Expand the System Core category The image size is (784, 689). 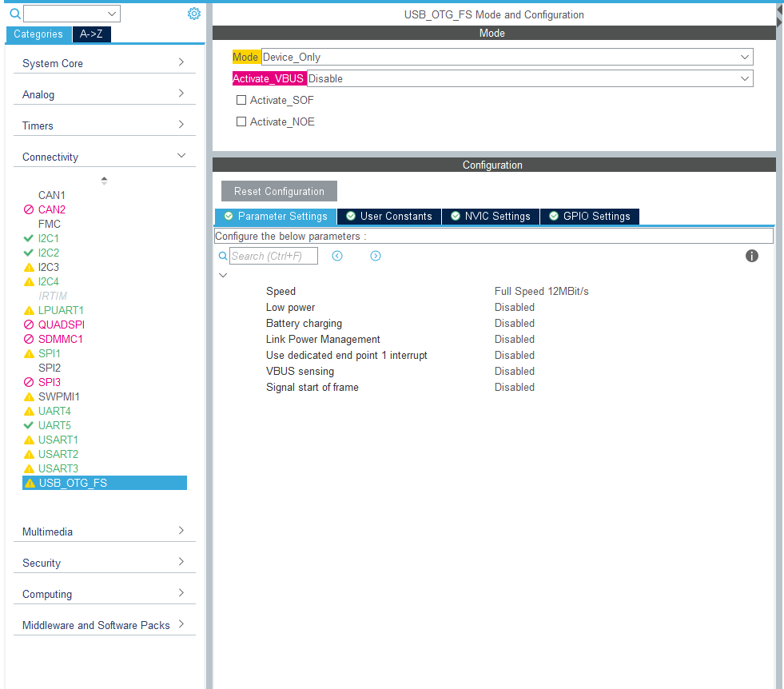(104, 63)
